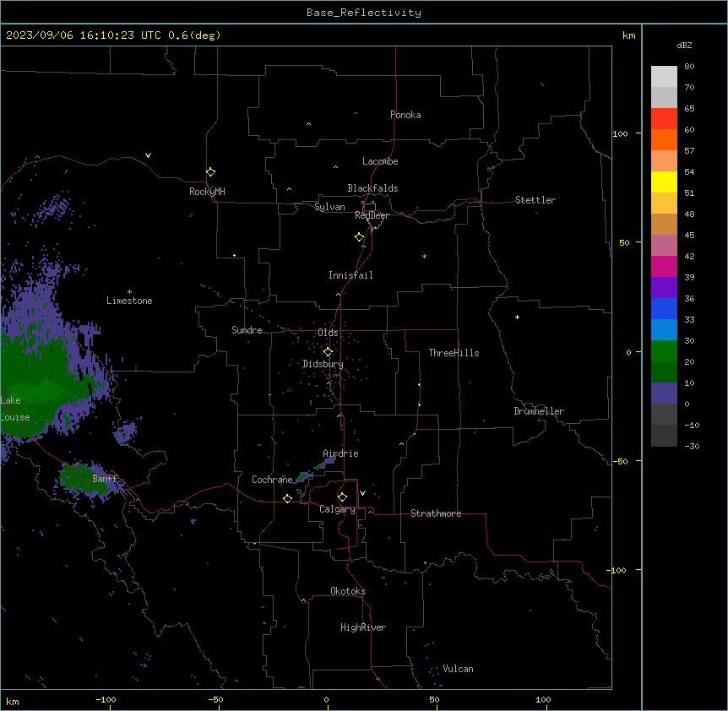The width and height of the screenshot is (728, 711).
Task: Click the white 80 dBZ legend swatch
Action: point(664,77)
